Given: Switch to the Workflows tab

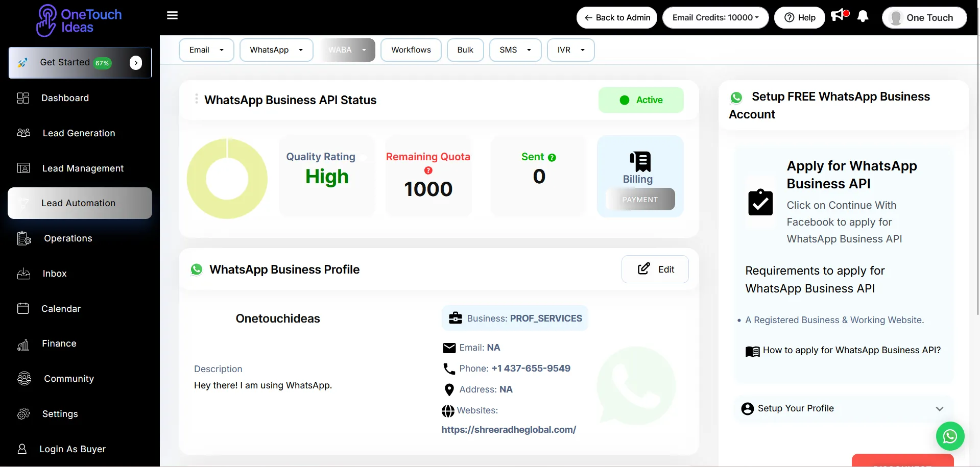Looking at the screenshot, I should pyautogui.click(x=411, y=50).
